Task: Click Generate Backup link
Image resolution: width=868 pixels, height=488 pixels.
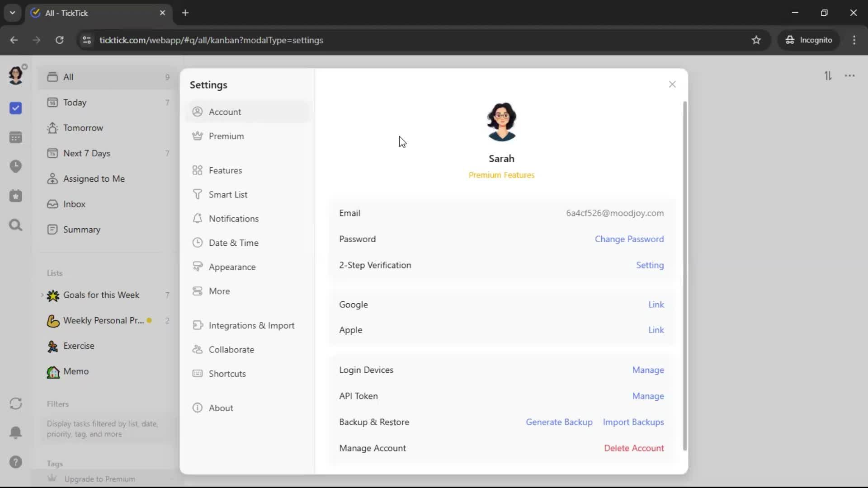Action: 559,422
